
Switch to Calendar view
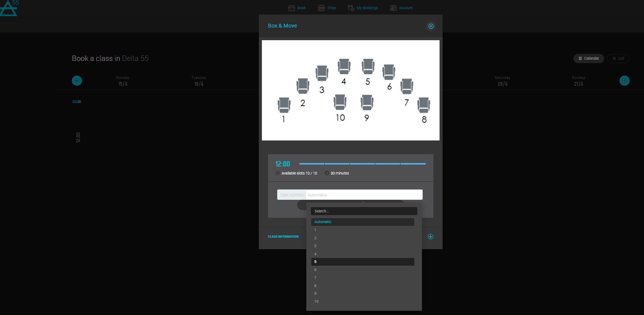point(588,59)
